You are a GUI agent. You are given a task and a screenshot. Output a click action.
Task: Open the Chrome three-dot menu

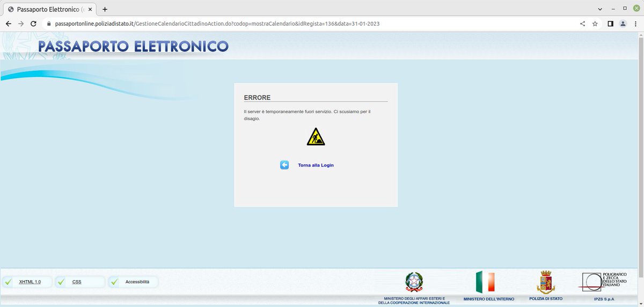tap(635, 24)
